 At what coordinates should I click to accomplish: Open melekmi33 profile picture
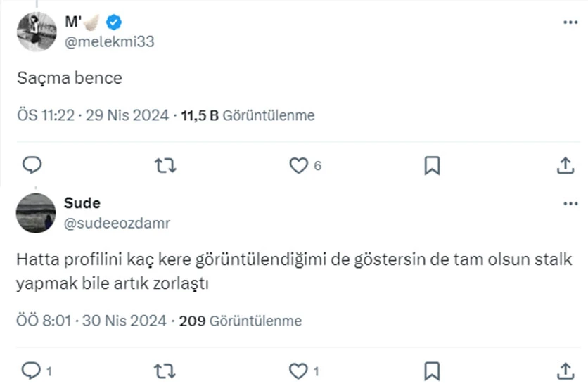click(x=36, y=32)
